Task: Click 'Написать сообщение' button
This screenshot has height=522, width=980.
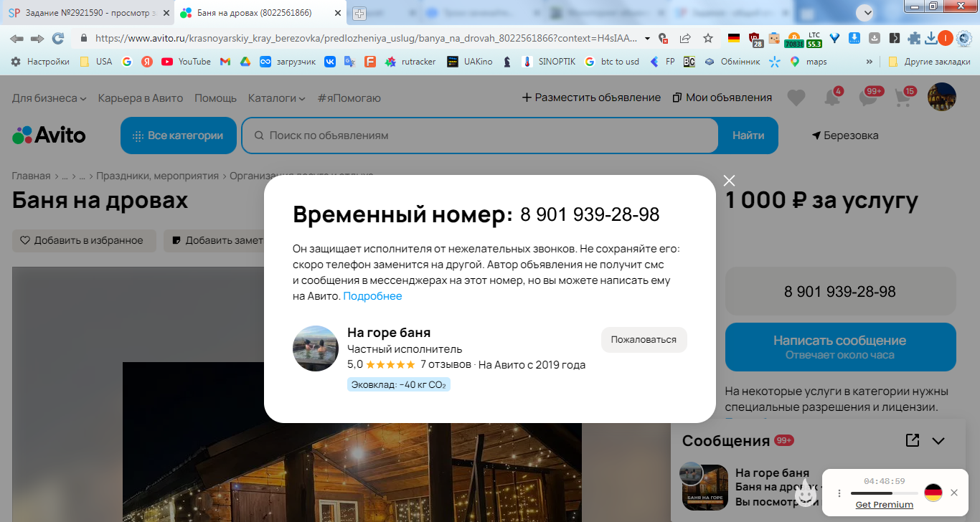Action: 840,346
